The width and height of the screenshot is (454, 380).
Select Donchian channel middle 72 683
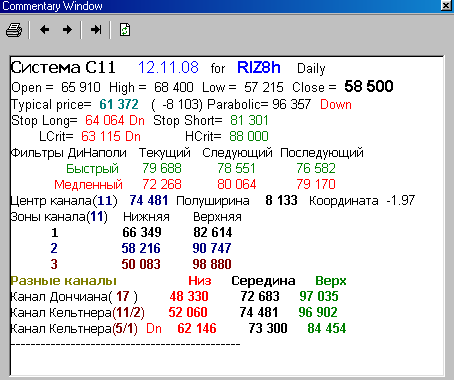click(x=260, y=296)
